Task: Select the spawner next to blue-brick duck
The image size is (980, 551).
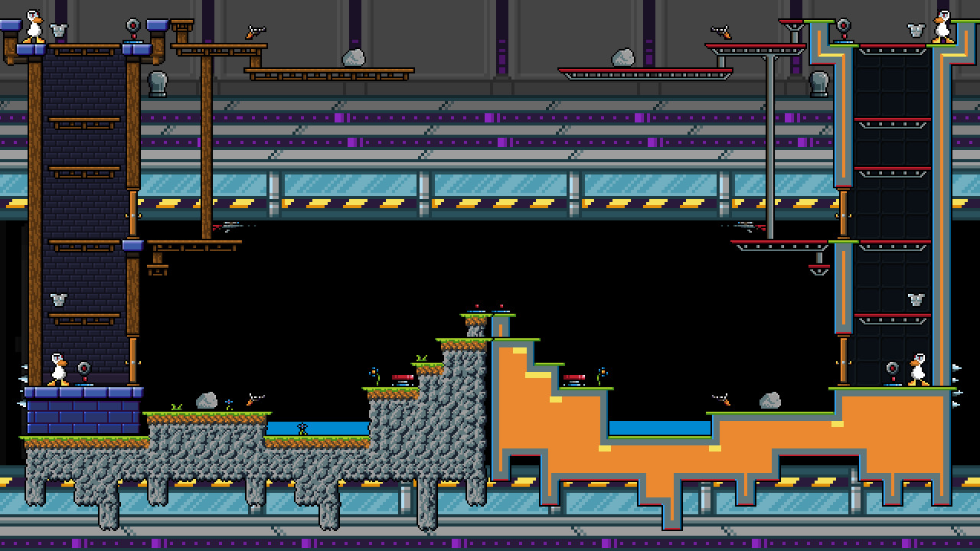Action: click(x=84, y=373)
